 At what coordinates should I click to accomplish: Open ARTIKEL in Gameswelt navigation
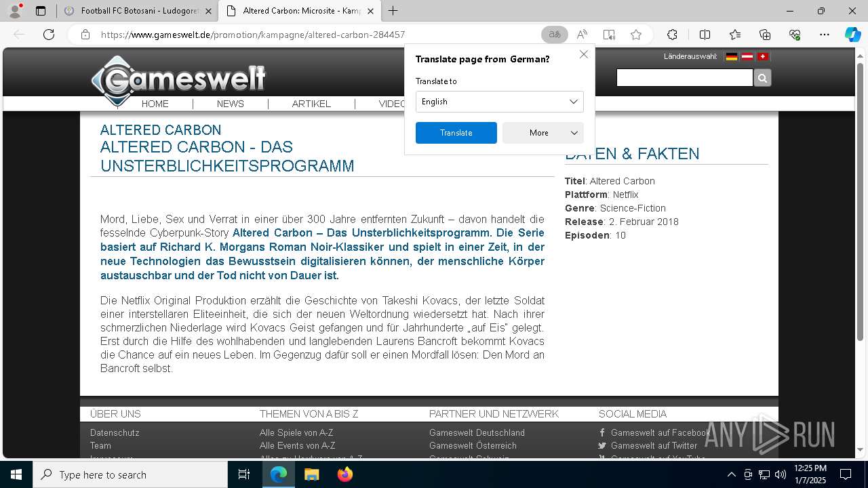pos(311,104)
